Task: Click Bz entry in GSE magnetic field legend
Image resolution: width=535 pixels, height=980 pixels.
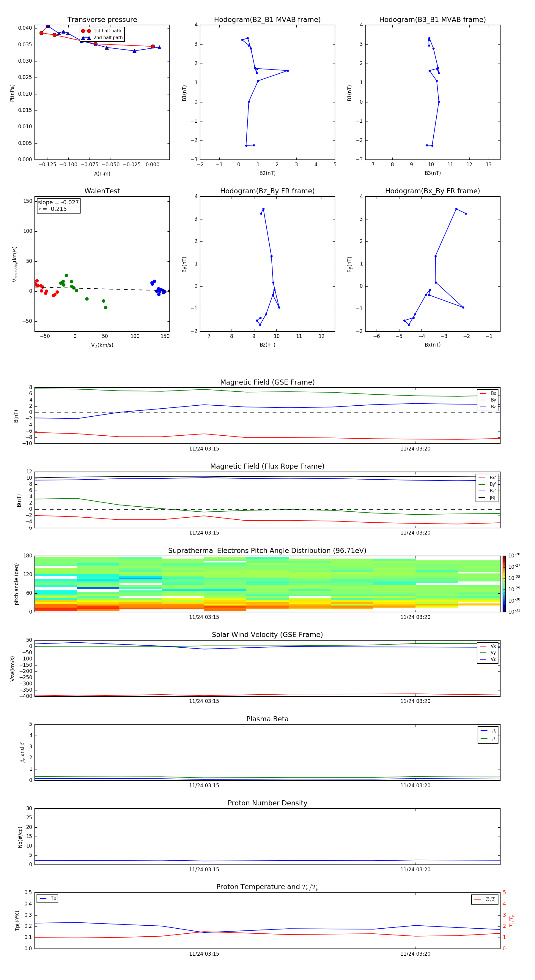Action: pyautogui.click(x=488, y=407)
